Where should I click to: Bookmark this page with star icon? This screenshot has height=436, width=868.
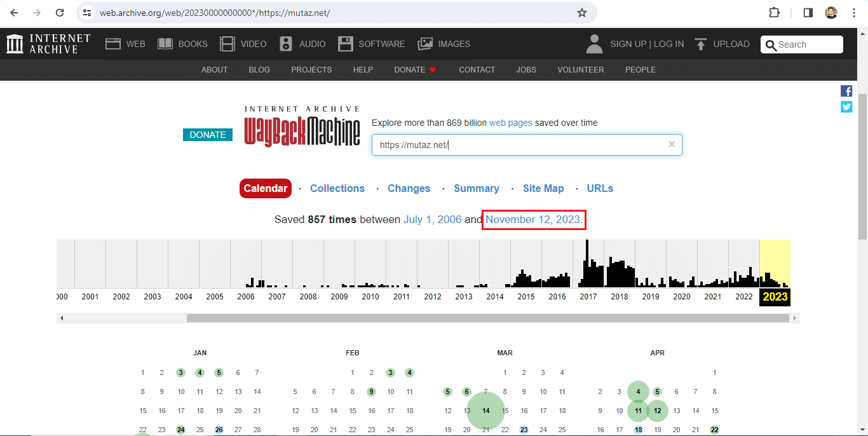pyautogui.click(x=581, y=13)
